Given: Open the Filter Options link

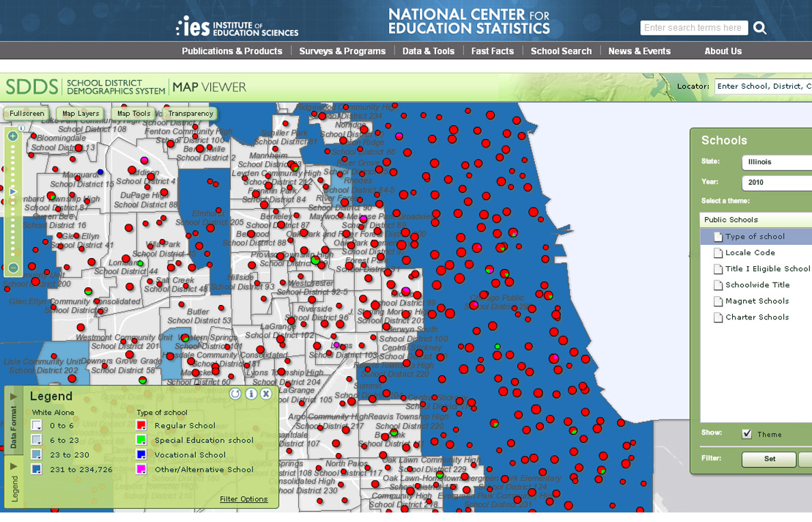Looking at the screenshot, I should [x=244, y=499].
